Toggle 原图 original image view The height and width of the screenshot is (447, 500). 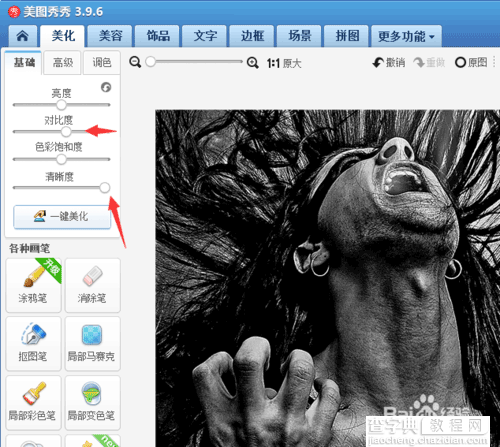471,62
